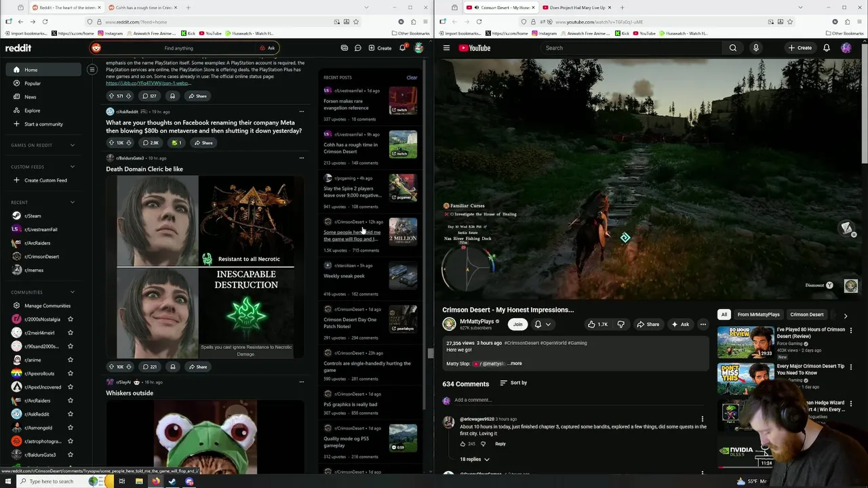The image size is (868, 488).
Task: Open Reddit notifications bell
Action: tap(402, 48)
